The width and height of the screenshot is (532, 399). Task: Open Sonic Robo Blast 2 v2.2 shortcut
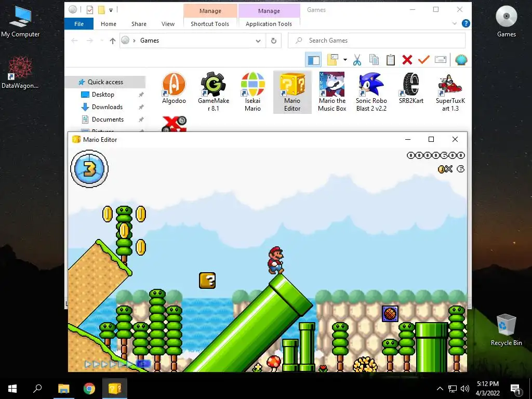point(371,91)
